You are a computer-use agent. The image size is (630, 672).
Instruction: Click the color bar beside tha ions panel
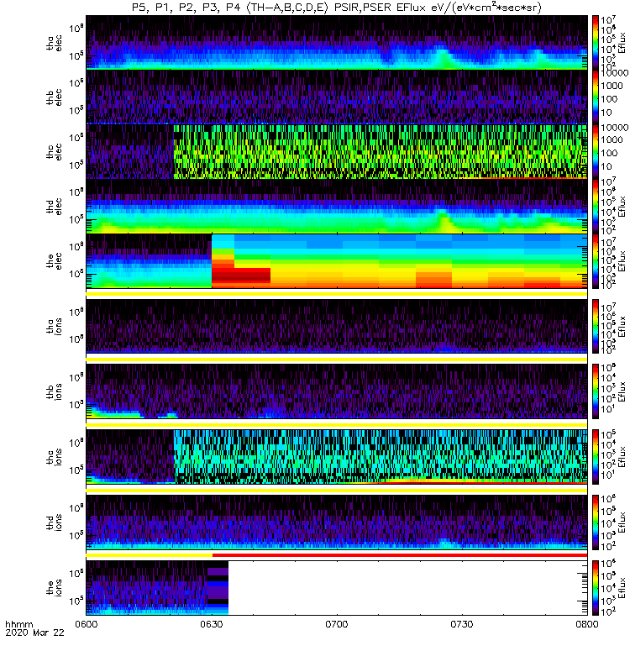tap(596, 326)
